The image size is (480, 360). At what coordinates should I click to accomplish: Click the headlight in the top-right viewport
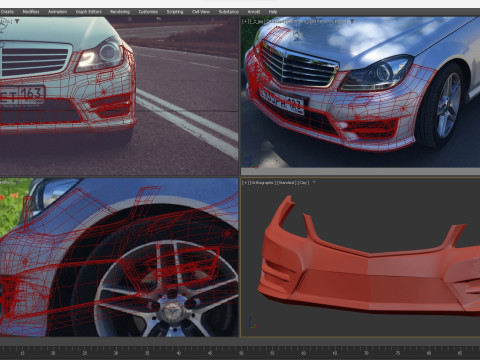378,74
